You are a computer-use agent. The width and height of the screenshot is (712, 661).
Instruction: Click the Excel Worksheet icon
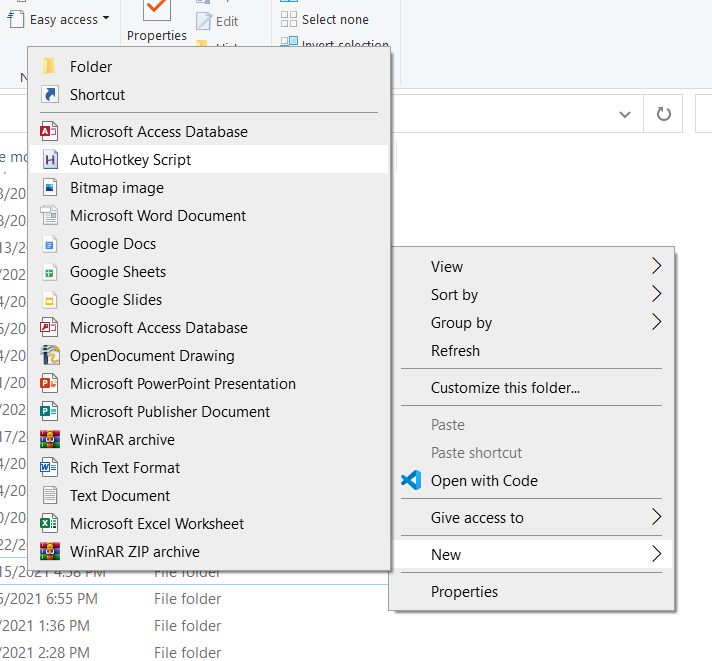click(49, 523)
